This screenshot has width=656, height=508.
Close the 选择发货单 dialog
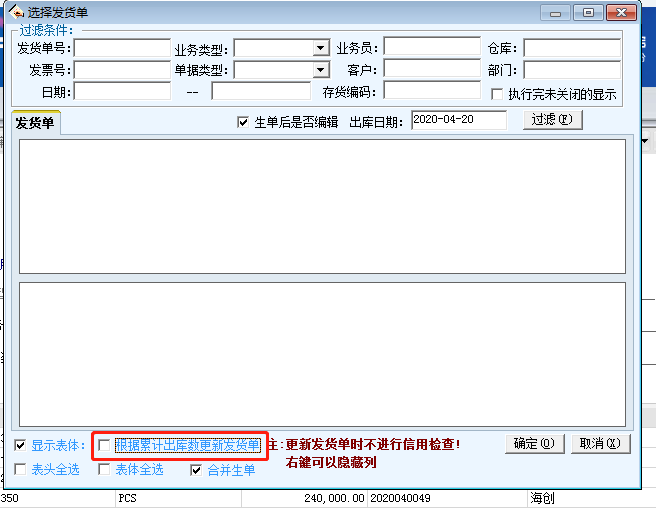click(x=621, y=13)
